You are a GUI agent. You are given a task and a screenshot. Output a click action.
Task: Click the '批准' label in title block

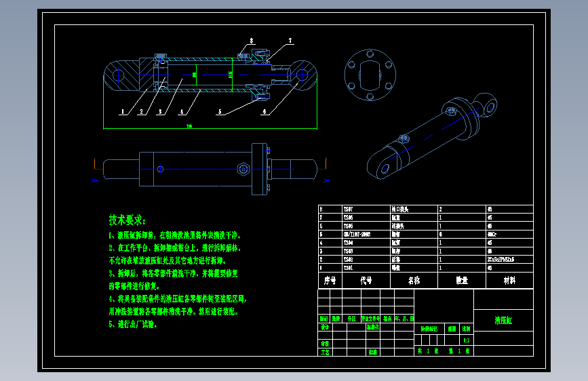coord(373,352)
